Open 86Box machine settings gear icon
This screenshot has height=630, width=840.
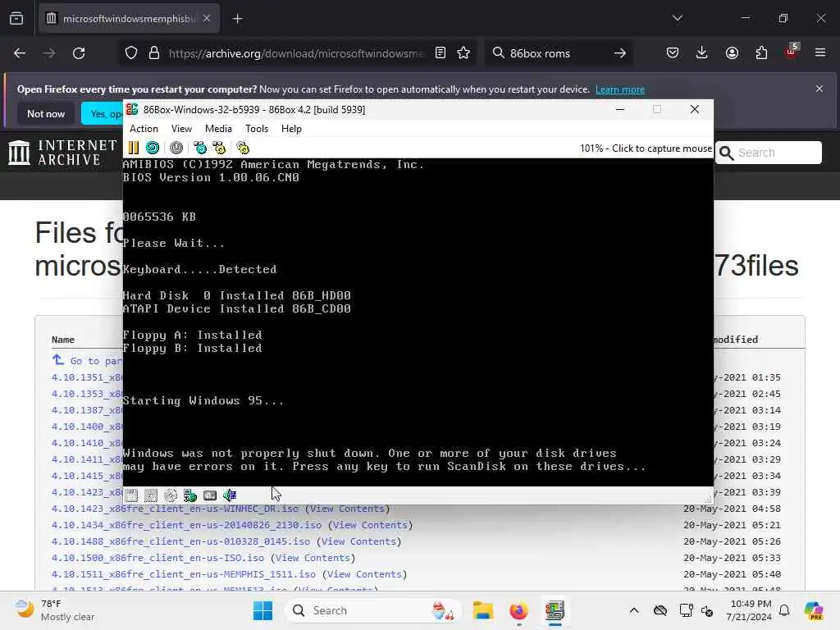coord(243,148)
